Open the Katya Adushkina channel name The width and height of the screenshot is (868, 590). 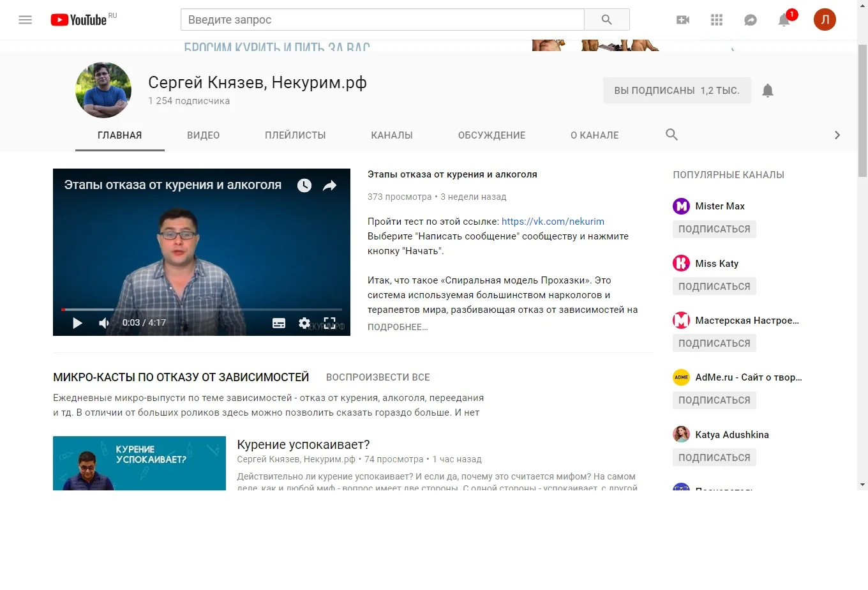point(732,435)
